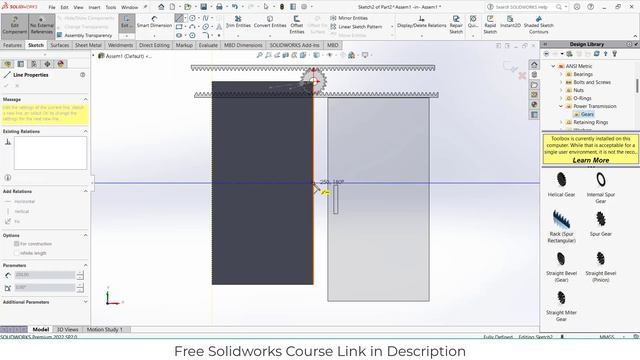Open the View menu
The image size is (640, 360).
click(78, 7)
